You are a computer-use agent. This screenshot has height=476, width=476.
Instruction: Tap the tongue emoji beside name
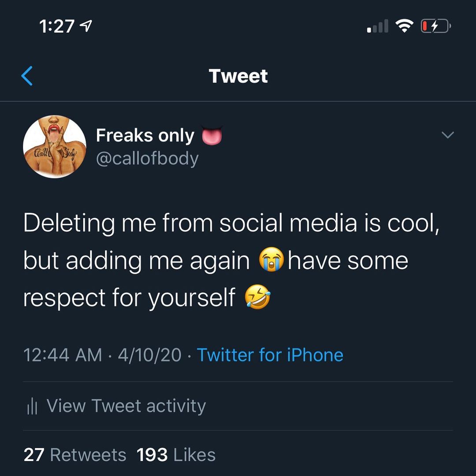point(212,136)
